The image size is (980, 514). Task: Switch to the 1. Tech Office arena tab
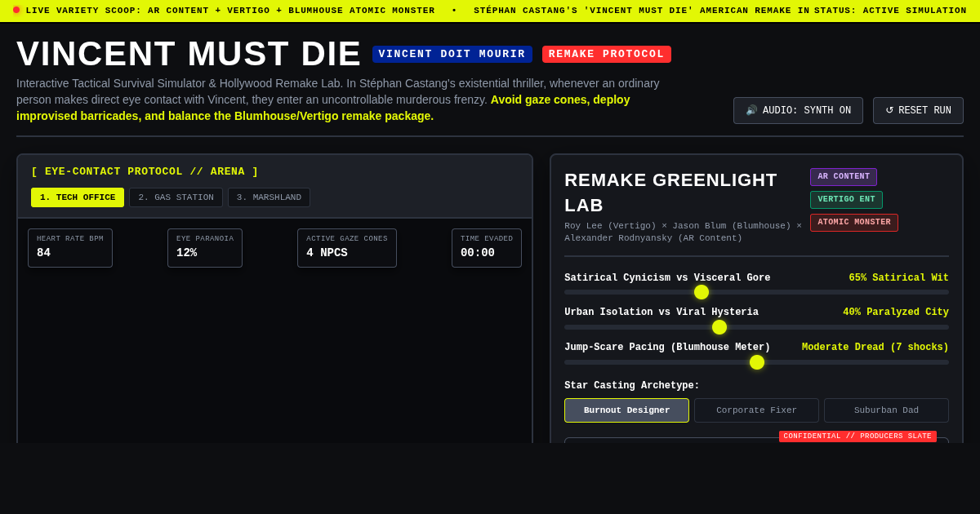tap(78, 197)
